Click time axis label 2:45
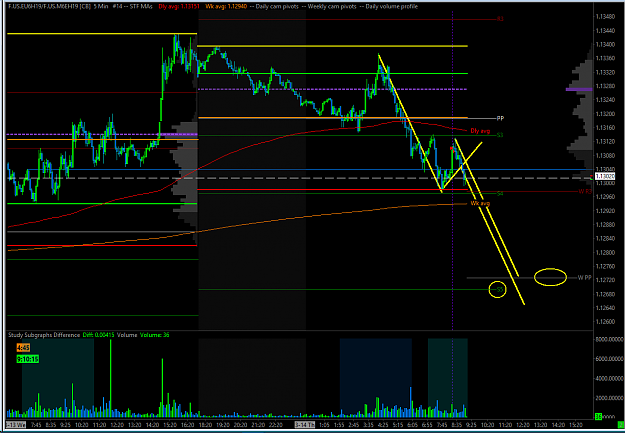 (x=354, y=425)
